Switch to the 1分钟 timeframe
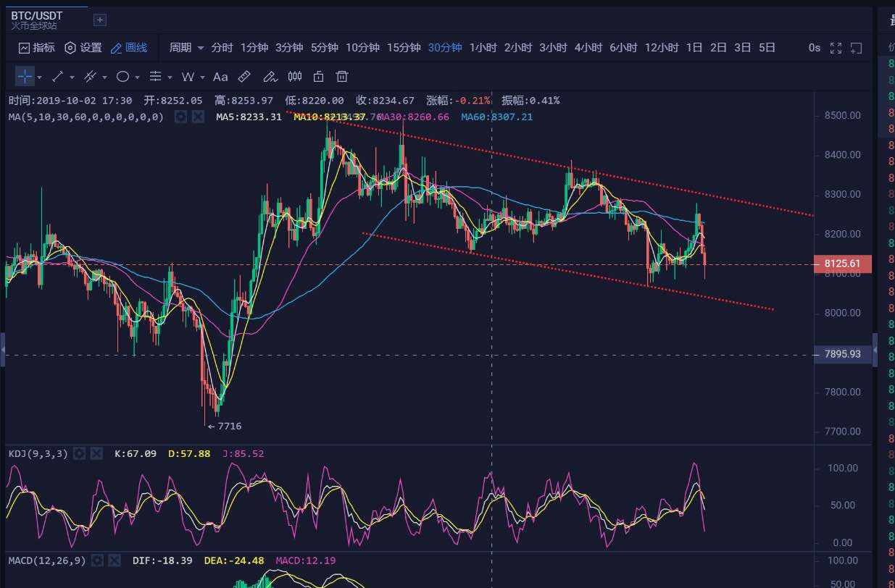The width and height of the screenshot is (895, 588). click(254, 48)
